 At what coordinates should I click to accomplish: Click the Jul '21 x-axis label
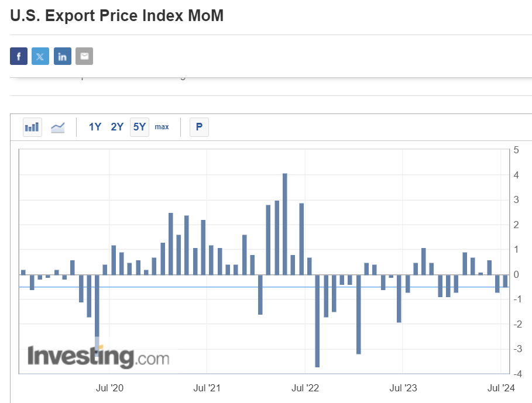pyautogui.click(x=207, y=387)
